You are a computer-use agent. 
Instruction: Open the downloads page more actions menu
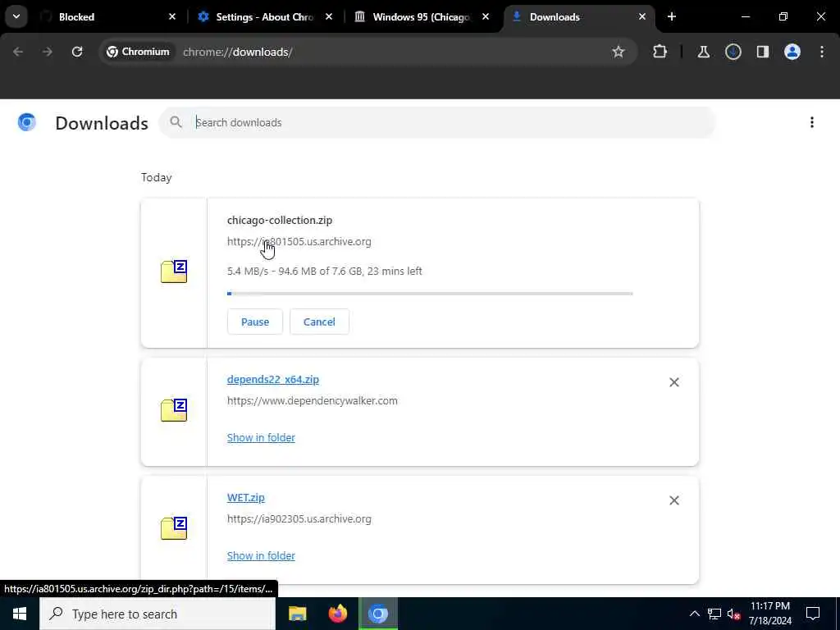click(811, 123)
